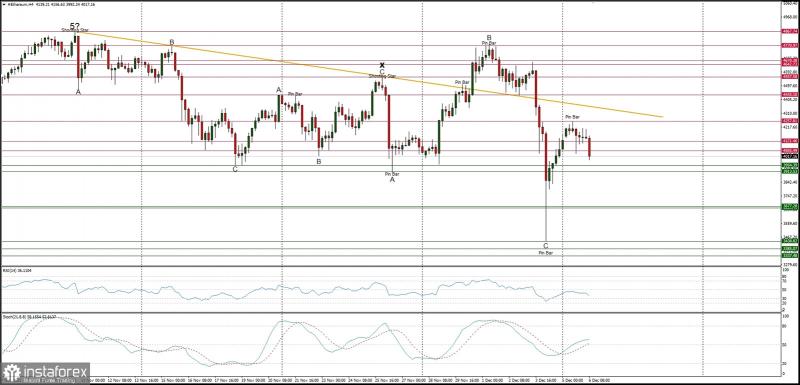
Task: Select the RSI indicator line
Action: pyautogui.click(x=296, y=291)
